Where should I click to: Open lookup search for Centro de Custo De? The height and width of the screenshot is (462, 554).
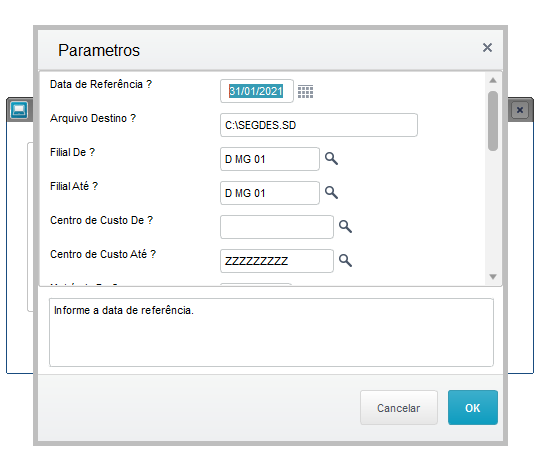tap(345, 226)
